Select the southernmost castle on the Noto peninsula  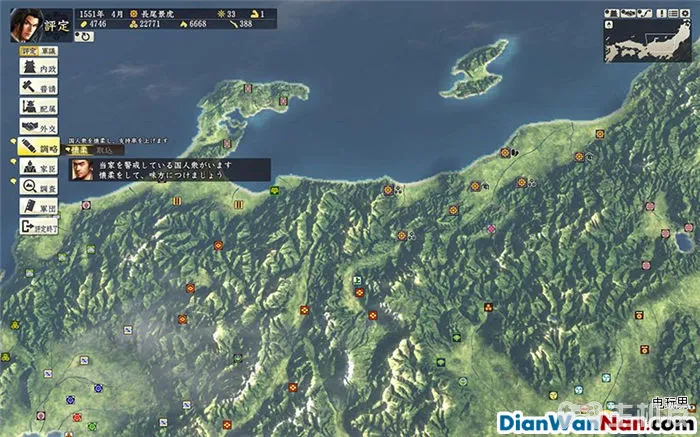[227, 143]
